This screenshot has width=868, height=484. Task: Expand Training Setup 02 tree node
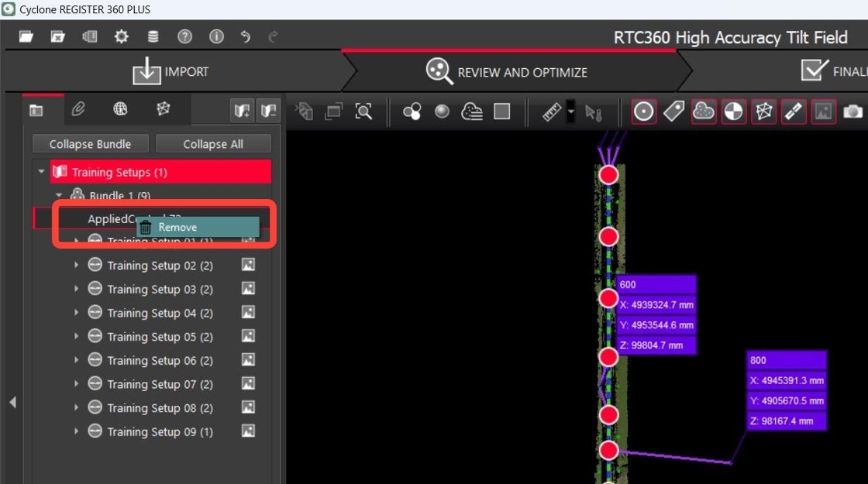(76, 266)
